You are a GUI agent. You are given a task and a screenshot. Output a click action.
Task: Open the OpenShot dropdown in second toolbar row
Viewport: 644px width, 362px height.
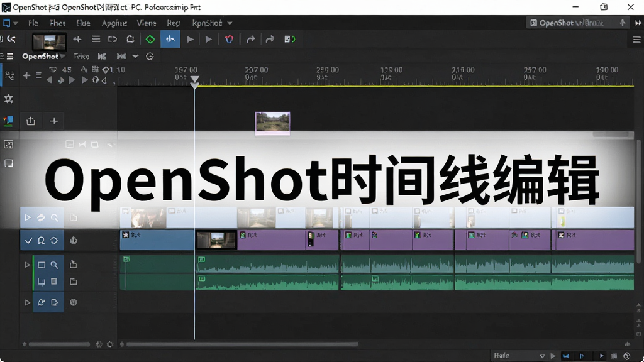tap(43, 56)
